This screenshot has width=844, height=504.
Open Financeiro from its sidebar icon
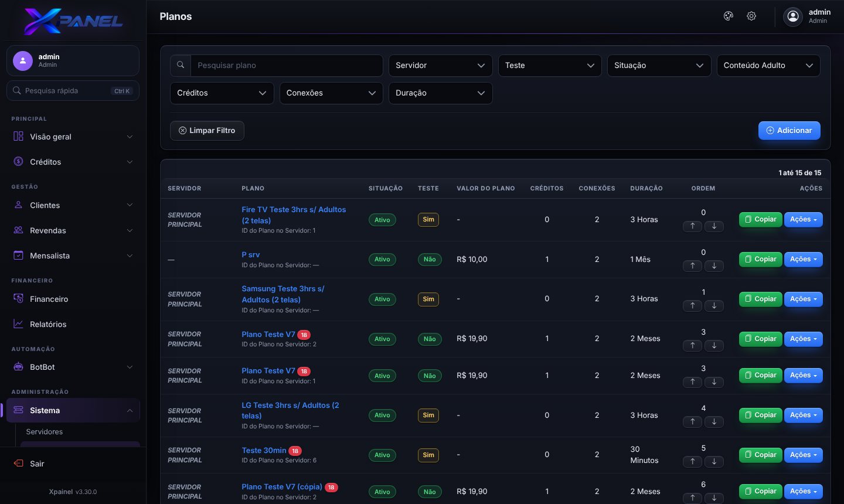[18, 299]
